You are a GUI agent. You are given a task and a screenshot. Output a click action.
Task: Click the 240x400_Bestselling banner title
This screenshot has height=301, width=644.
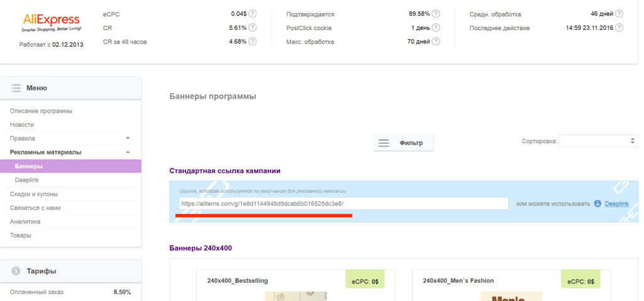(237, 281)
